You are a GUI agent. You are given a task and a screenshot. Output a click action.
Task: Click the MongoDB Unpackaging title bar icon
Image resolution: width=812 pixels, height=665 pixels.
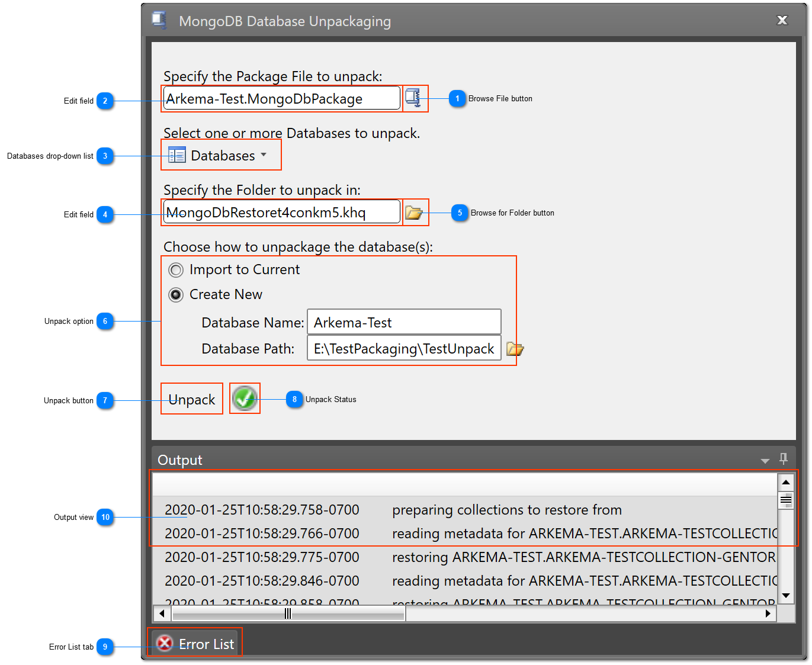(x=159, y=20)
